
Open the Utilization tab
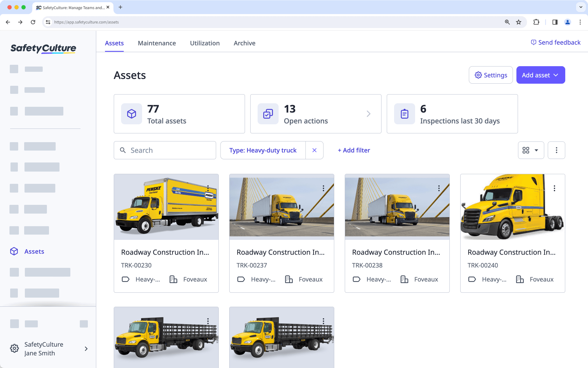pyautogui.click(x=205, y=43)
